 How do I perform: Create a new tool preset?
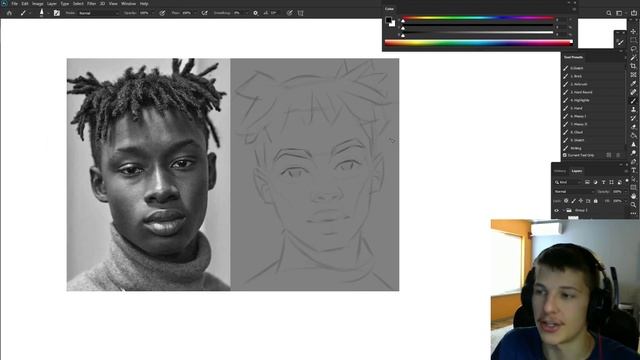tap(609, 155)
